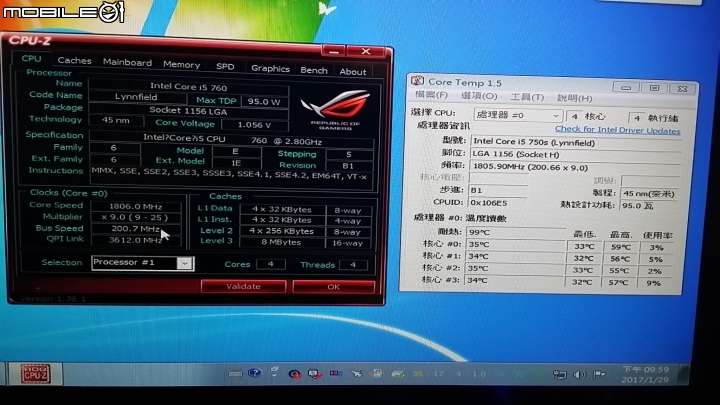Click the network connection tray icon
Viewport: 720px width, 405px height.
tap(560, 375)
